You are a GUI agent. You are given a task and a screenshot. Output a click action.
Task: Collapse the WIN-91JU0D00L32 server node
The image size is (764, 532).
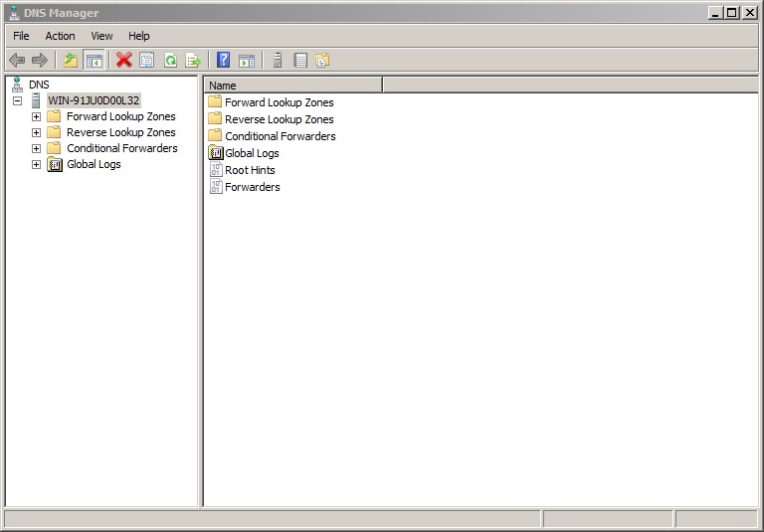[x=18, y=100]
